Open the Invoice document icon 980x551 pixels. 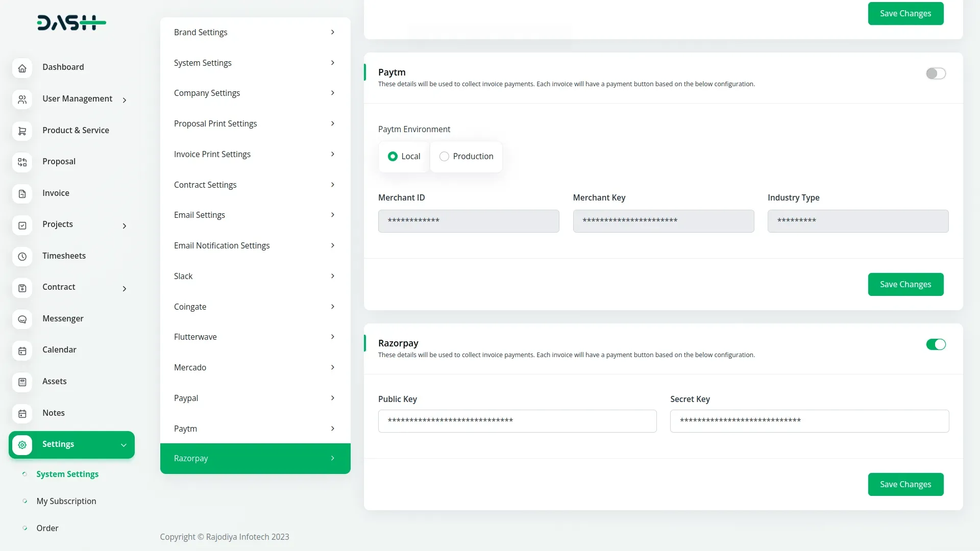click(x=22, y=194)
